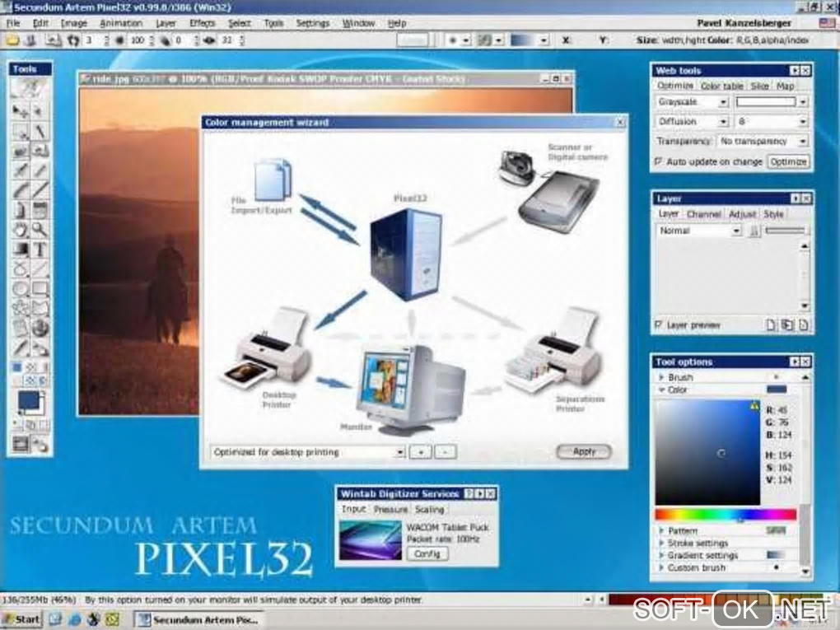Switch to the Pressure tab
This screenshot has height=630, width=840.
click(x=390, y=509)
